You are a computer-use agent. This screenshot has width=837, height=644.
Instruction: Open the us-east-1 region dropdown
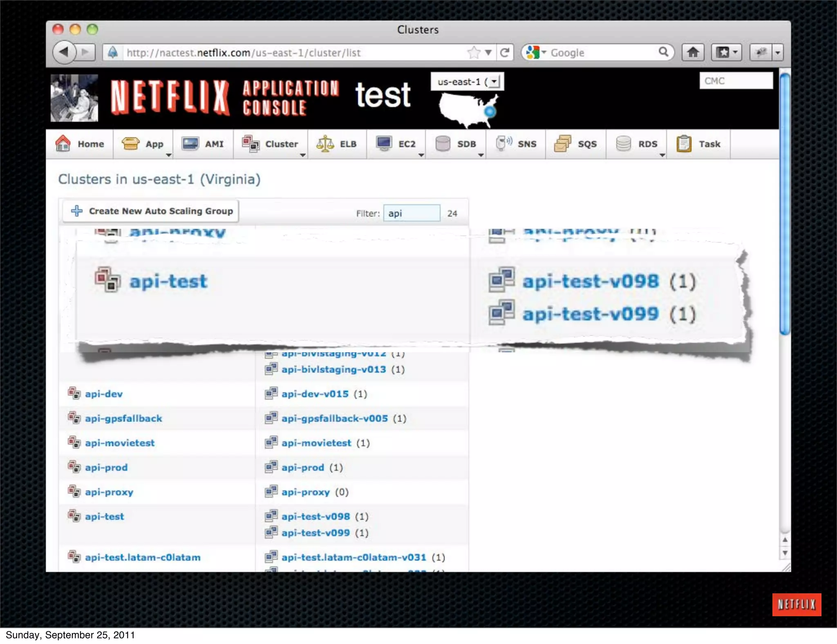467,82
